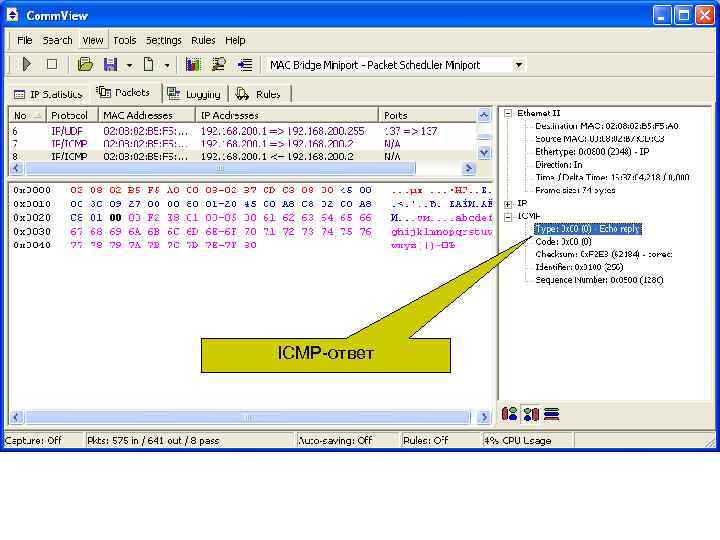Select the Type Echo reply entry

(588, 229)
